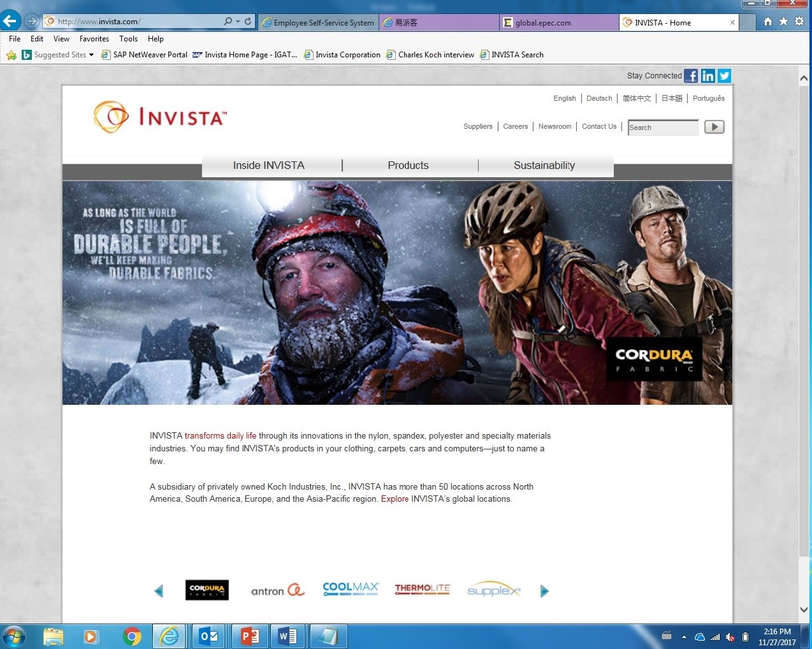Open browser settings gear icon
Image resolution: width=812 pixels, height=649 pixels.
(799, 22)
